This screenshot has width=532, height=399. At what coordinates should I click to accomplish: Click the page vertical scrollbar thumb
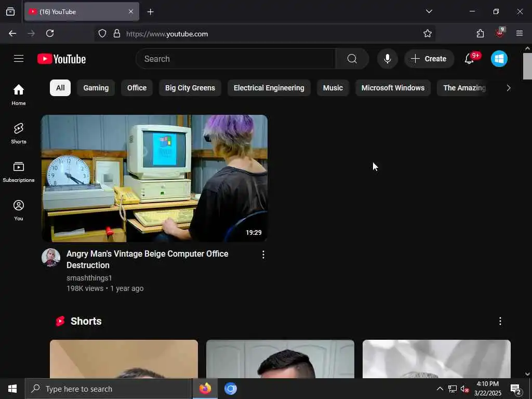coord(527,66)
